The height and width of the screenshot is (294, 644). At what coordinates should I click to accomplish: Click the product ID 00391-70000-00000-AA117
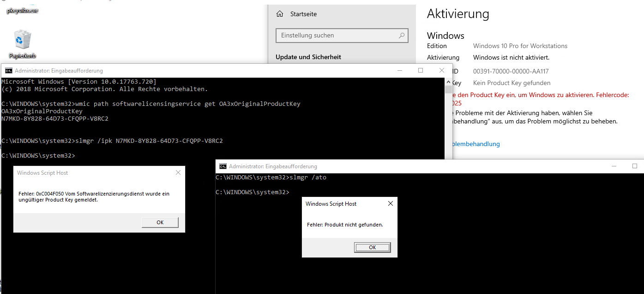coord(511,71)
